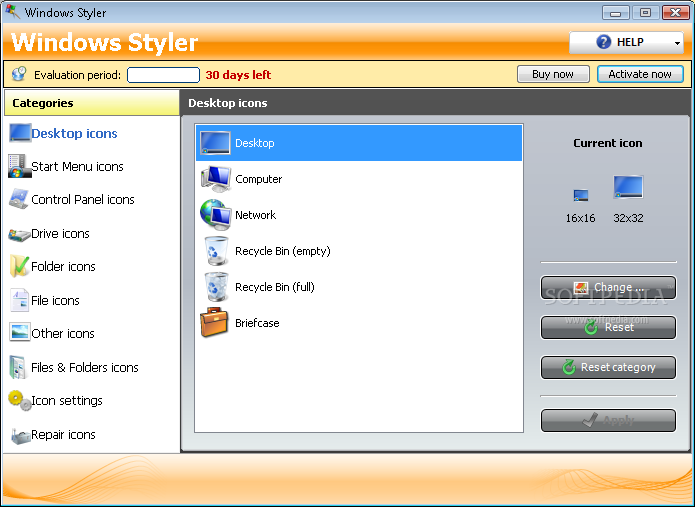Click the Drive icons category icon
Viewport: 695px width, 507px height.
[19, 234]
